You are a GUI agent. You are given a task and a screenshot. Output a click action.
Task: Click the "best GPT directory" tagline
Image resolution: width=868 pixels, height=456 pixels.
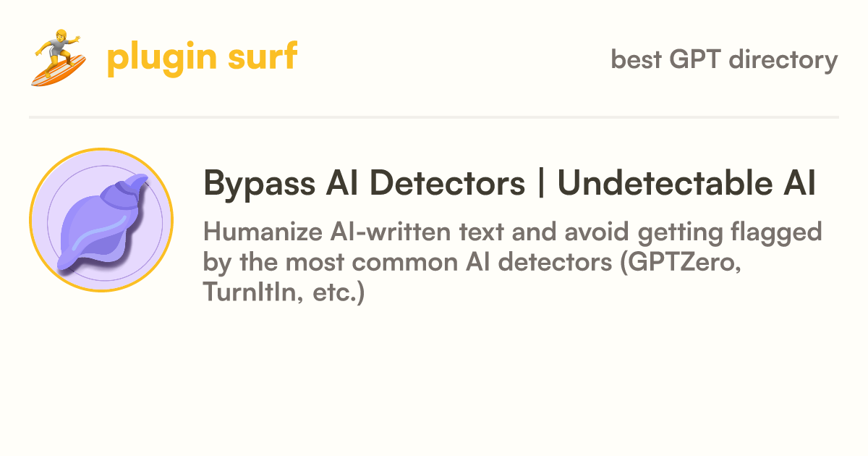point(724,59)
